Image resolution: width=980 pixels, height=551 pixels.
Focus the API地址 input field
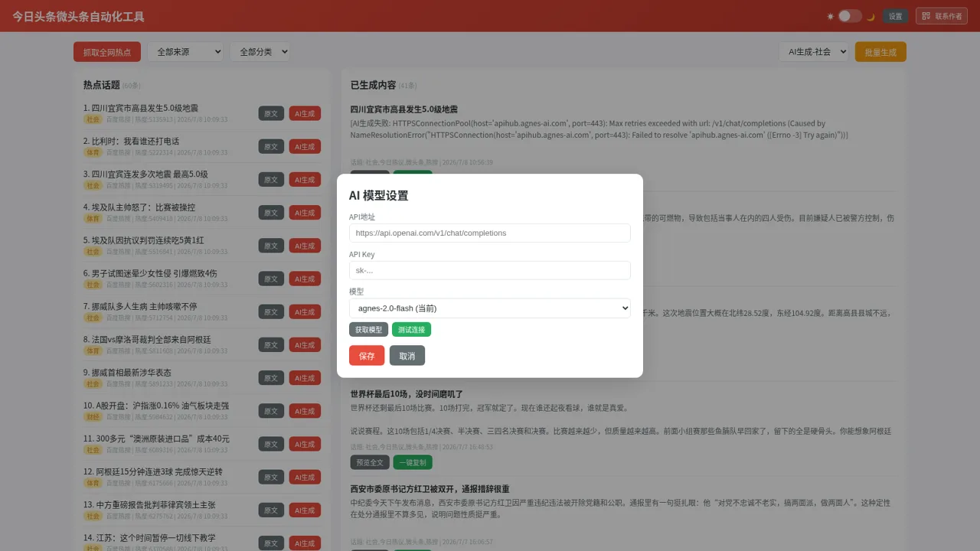tap(490, 233)
